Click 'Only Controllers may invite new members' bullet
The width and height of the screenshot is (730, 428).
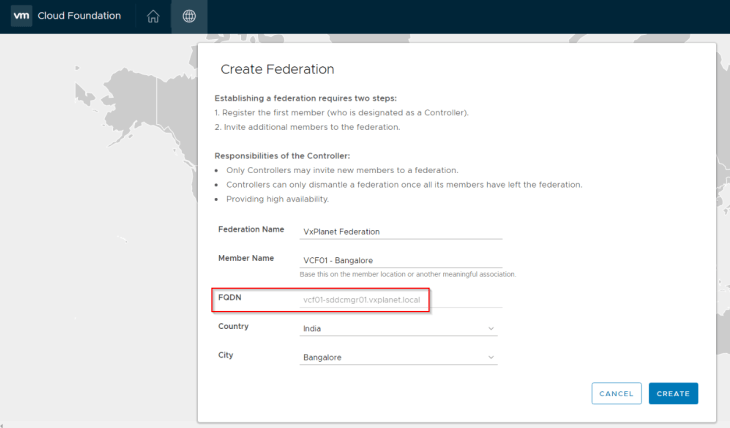(342, 170)
